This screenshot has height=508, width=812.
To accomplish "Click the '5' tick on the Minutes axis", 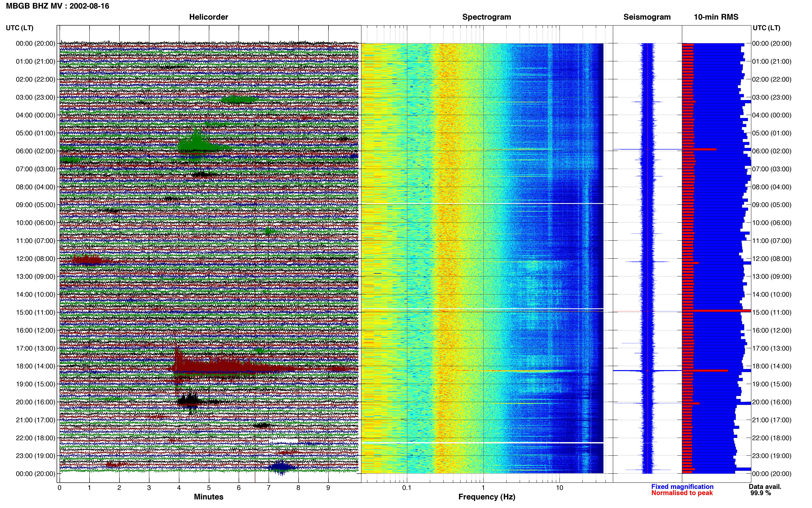I will click(x=209, y=487).
